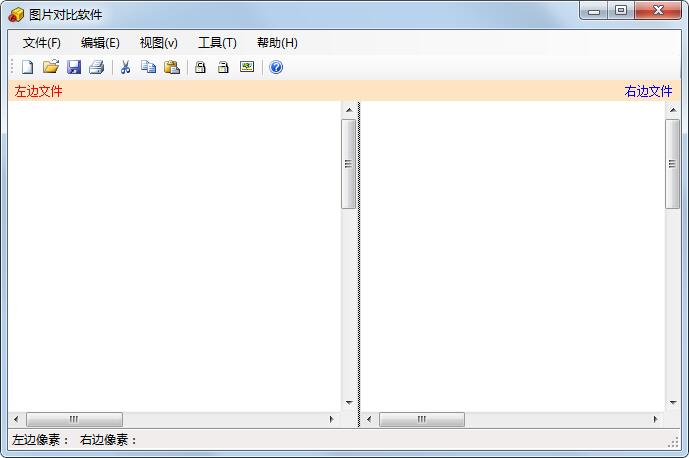Click the blue 右边文件 label
689x458 pixels.
(648, 91)
